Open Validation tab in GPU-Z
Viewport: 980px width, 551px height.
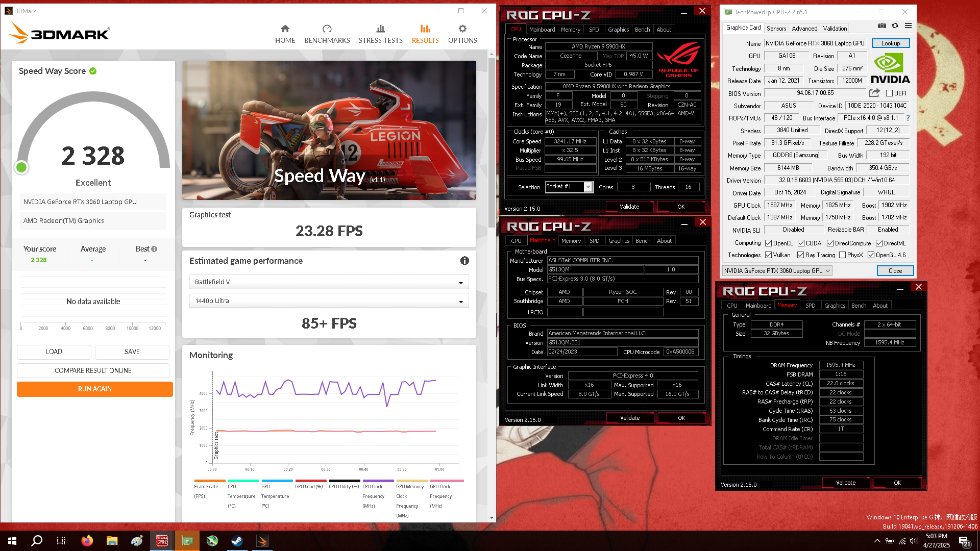point(835,29)
